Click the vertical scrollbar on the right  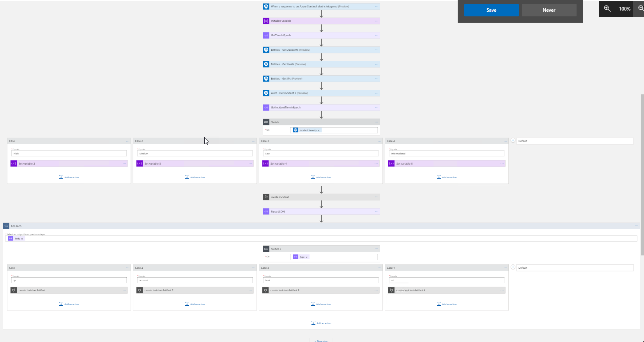pos(642,175)
